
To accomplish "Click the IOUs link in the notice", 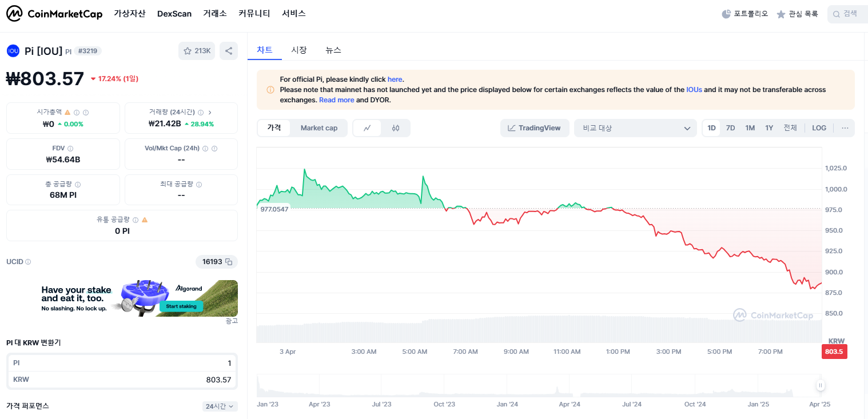I will pyautogui.click(x=694, y=90).
